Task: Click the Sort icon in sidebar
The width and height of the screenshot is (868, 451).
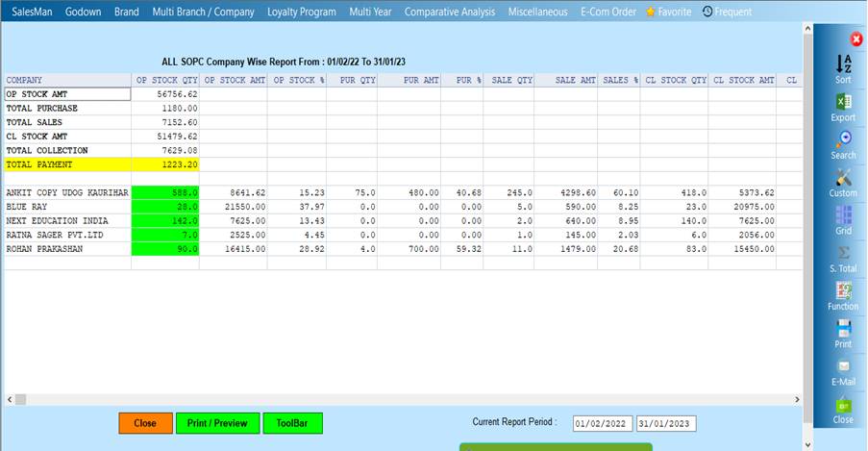Action: [843, 65]
